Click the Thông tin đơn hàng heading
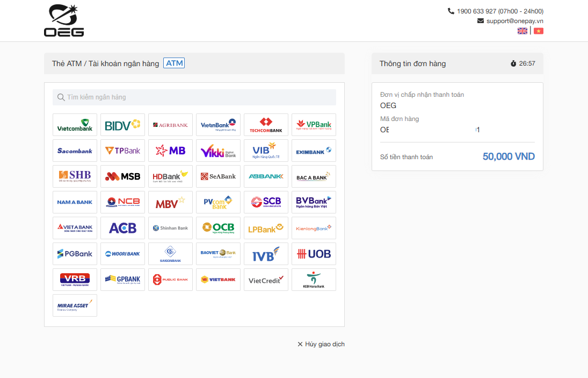This screenshot has width=588, height=378. click(x=412, y=63)
